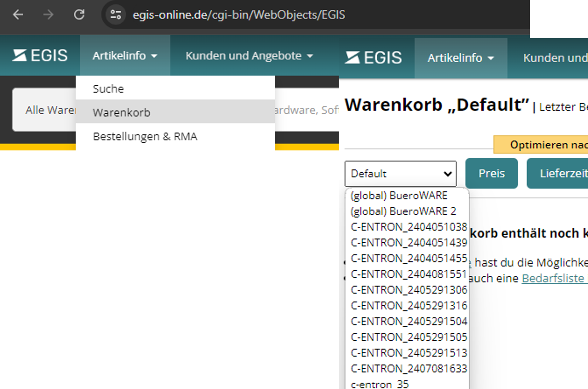Reload the page with refresh icon
The image size is (588, 389).
coord(79,15)
